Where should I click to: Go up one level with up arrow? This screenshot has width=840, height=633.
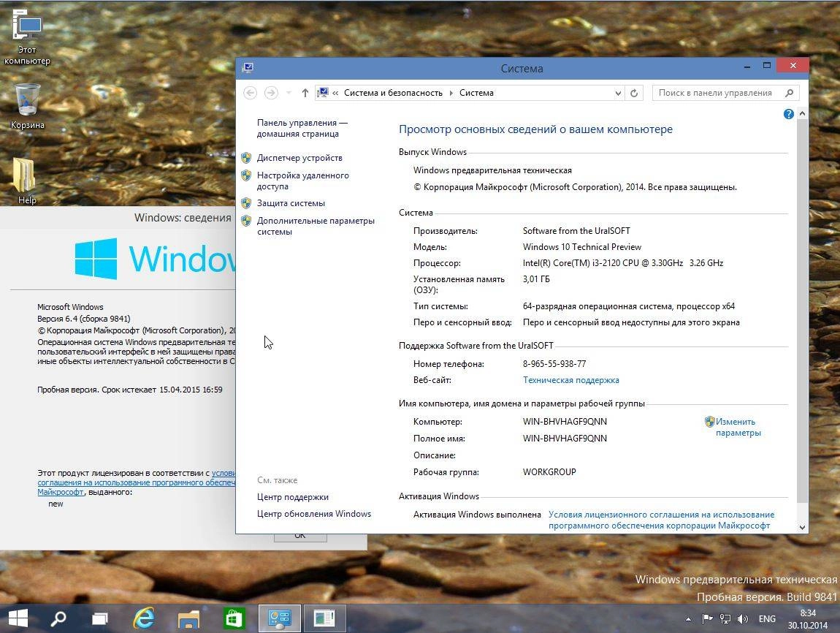click(x=305, y=93)
